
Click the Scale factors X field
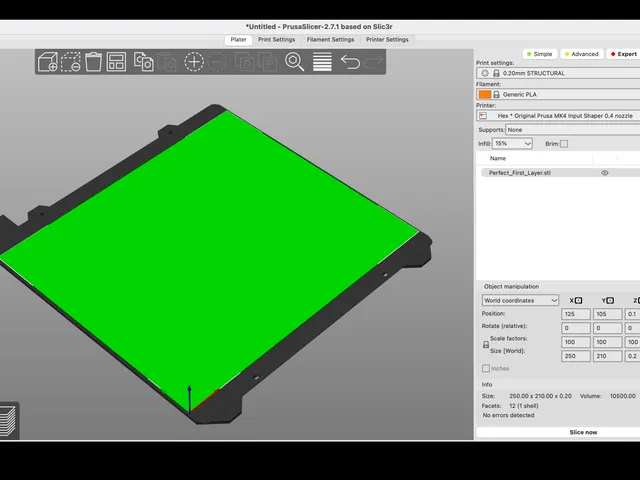tap(576, 342)
